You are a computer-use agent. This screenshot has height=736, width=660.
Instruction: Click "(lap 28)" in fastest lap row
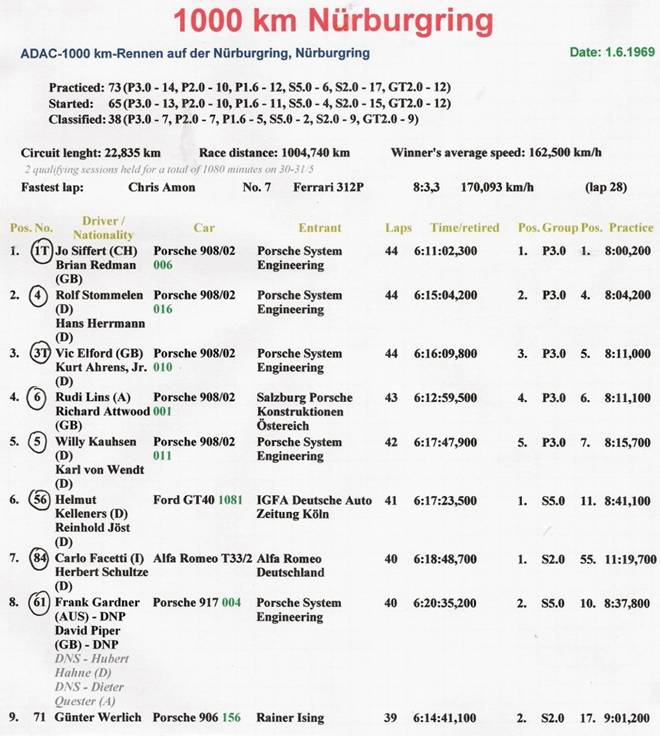[606, 187]
